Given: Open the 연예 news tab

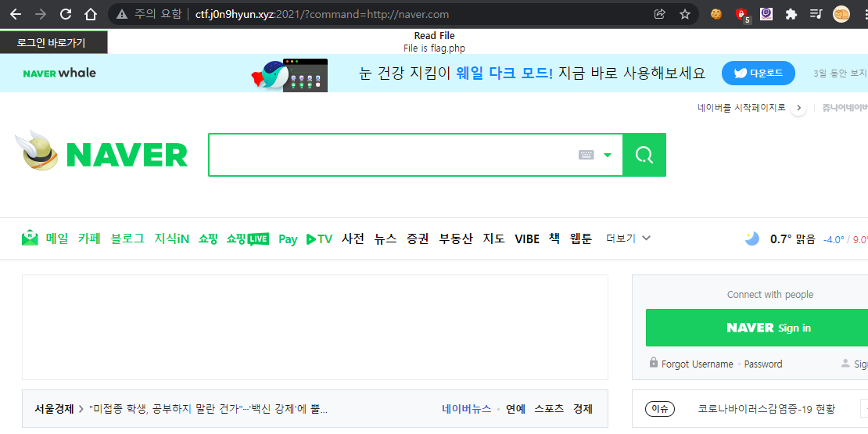Looking at the screenshot, I should coord(515,409).
